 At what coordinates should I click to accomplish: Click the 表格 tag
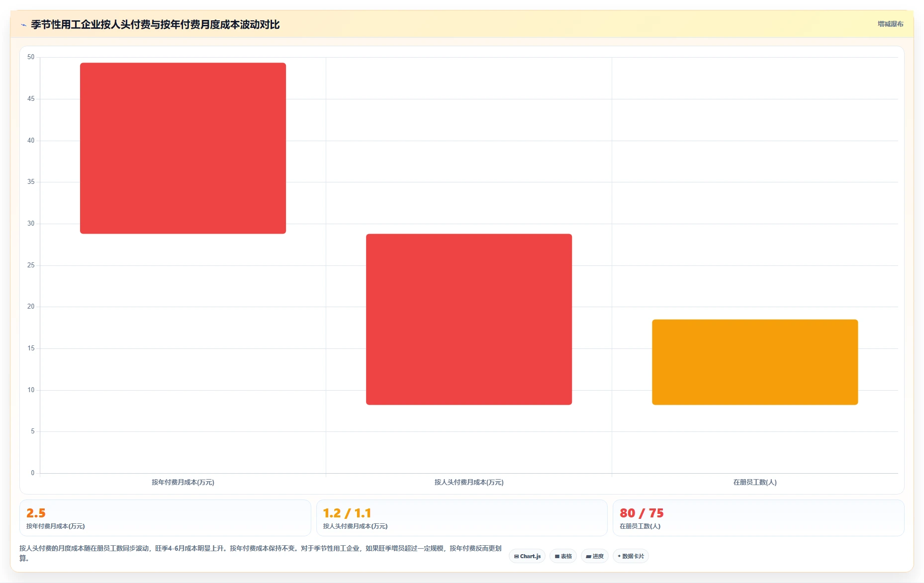point(563,556)
